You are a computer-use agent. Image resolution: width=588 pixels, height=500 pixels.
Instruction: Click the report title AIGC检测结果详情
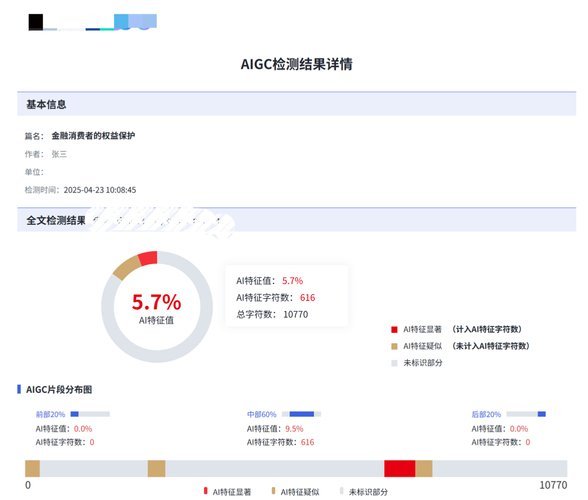(296, 64)
